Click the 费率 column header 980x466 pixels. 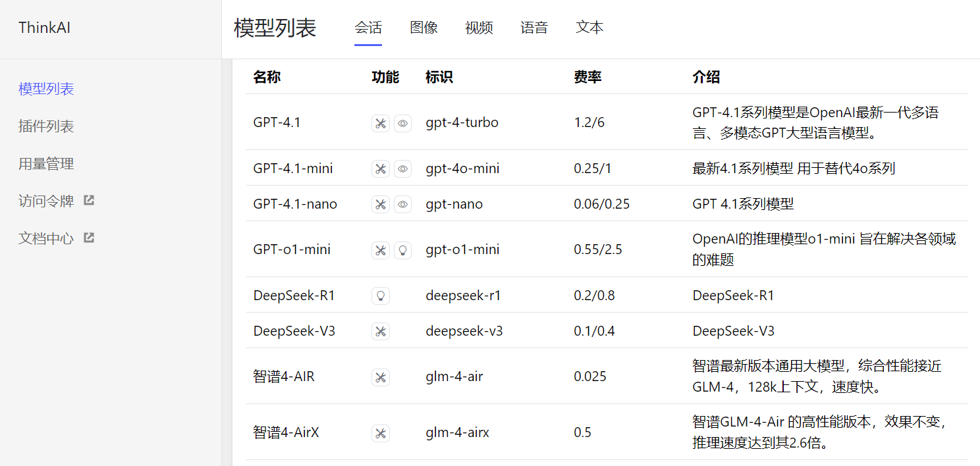coord(587,77)
